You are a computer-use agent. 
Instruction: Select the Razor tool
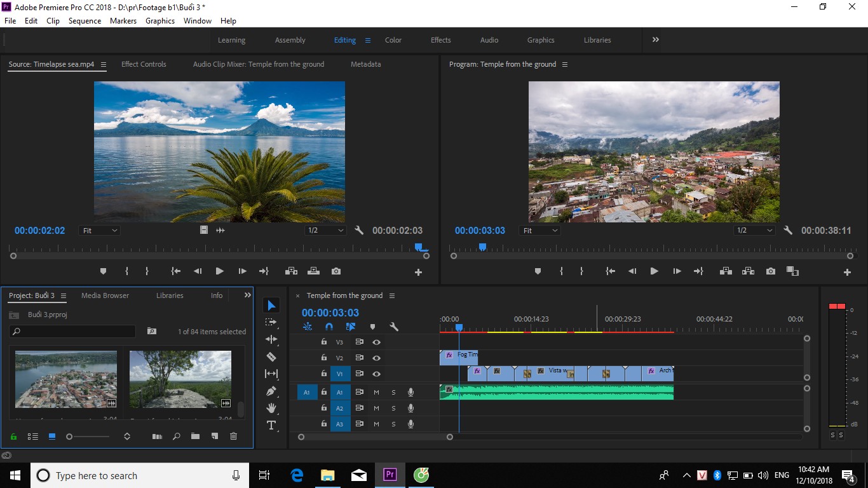coord(271,357)
